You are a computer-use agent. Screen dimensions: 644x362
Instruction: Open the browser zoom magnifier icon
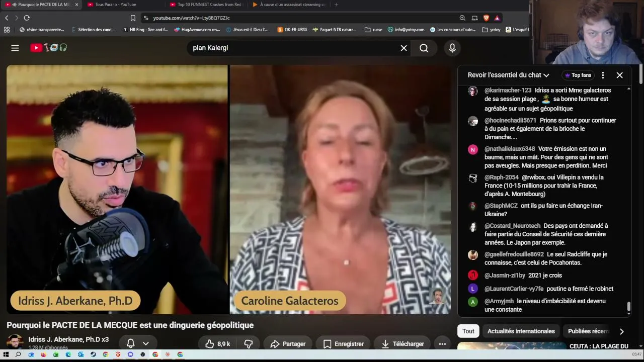pos(462,18)
